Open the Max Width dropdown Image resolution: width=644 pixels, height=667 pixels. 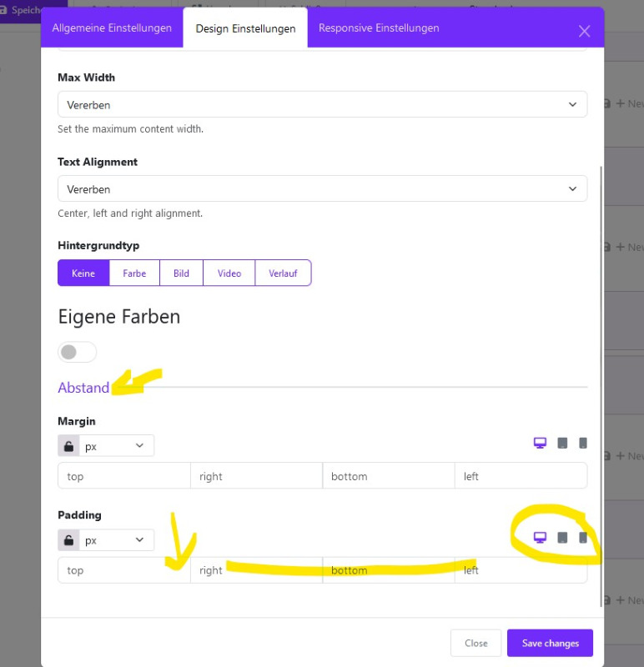(323, 104)
